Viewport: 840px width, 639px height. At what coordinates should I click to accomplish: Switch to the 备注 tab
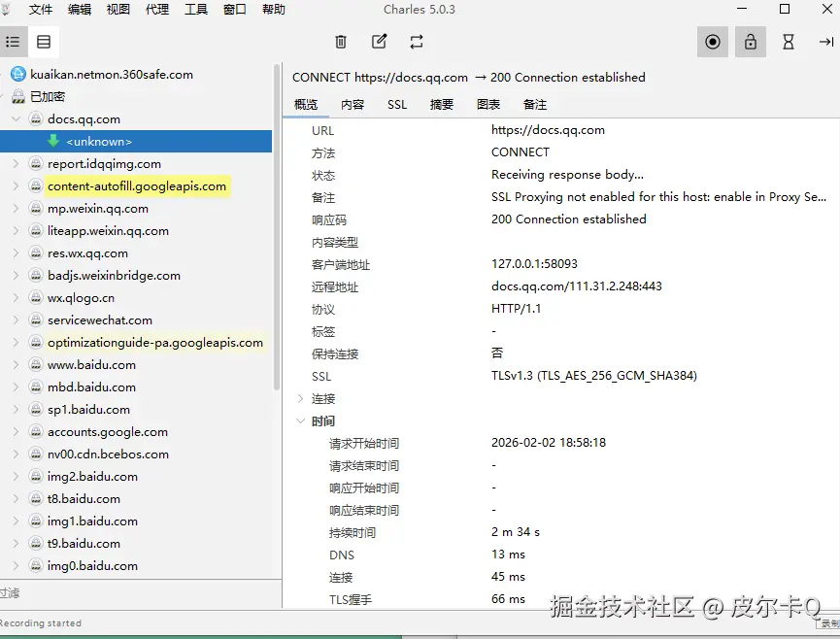point(535,105)
